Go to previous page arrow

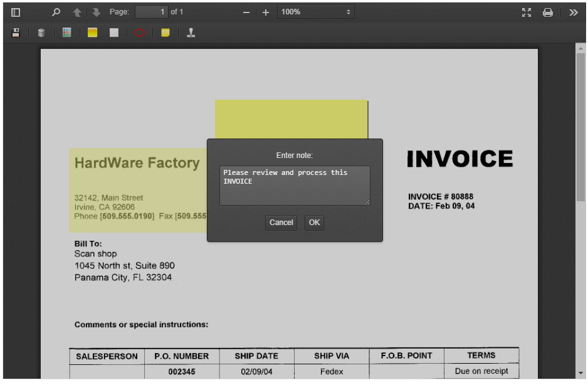pyautogui.click(x=77, y=13)
